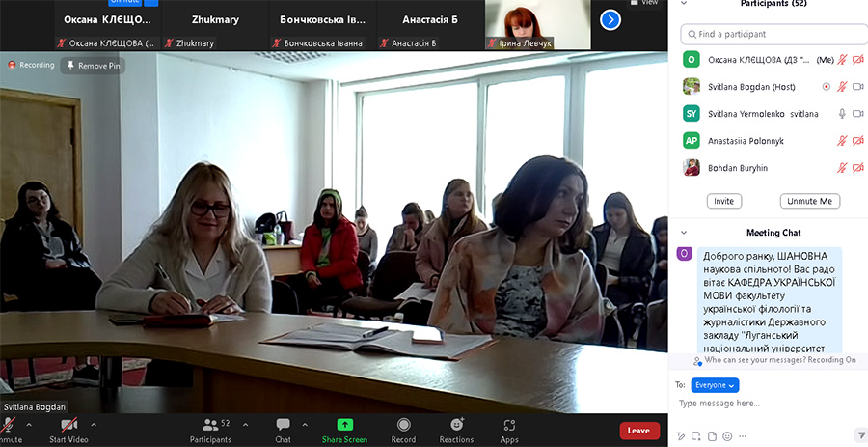Show next gallery page with blue arrow
Image resolution: width=868 pixels, height=447 pixels.
coord(610,20)
